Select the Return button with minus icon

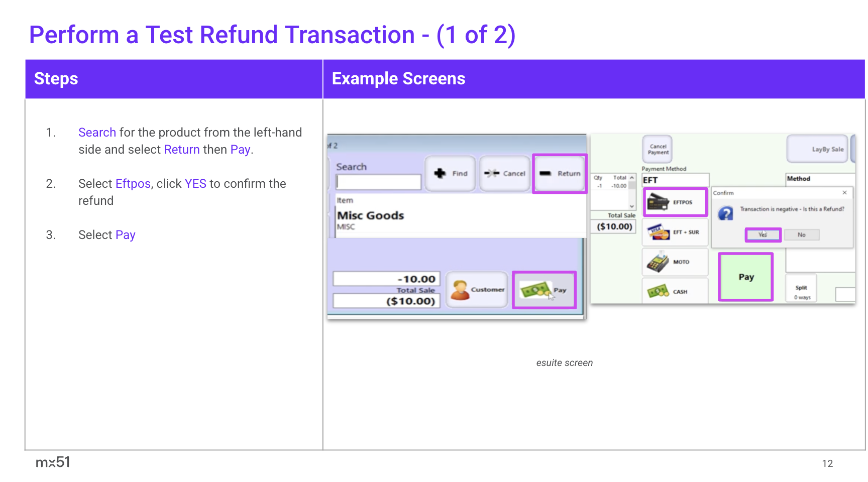tap(560, 173)
